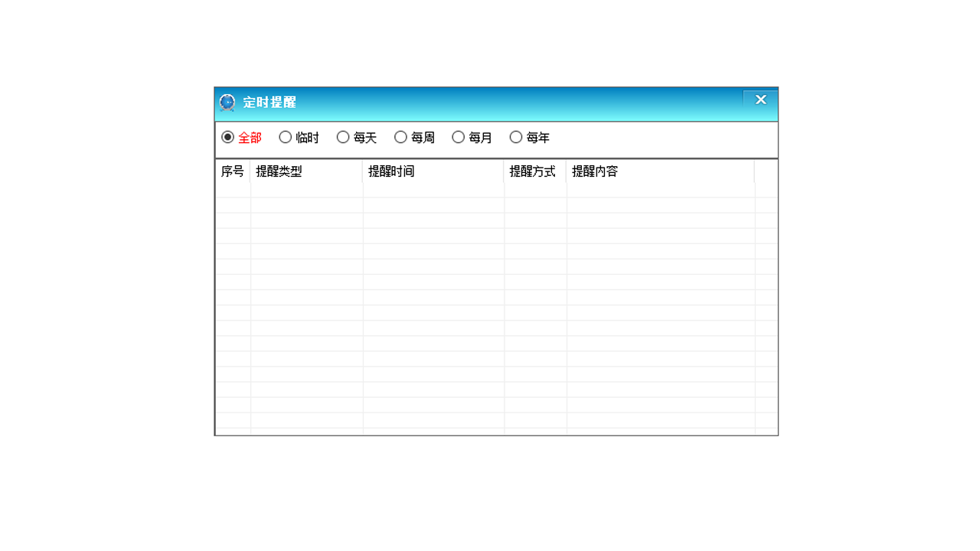Click the clock icon in the title bar
The image size is (980, 551).
pyautogui.click(x=227, y=103)
